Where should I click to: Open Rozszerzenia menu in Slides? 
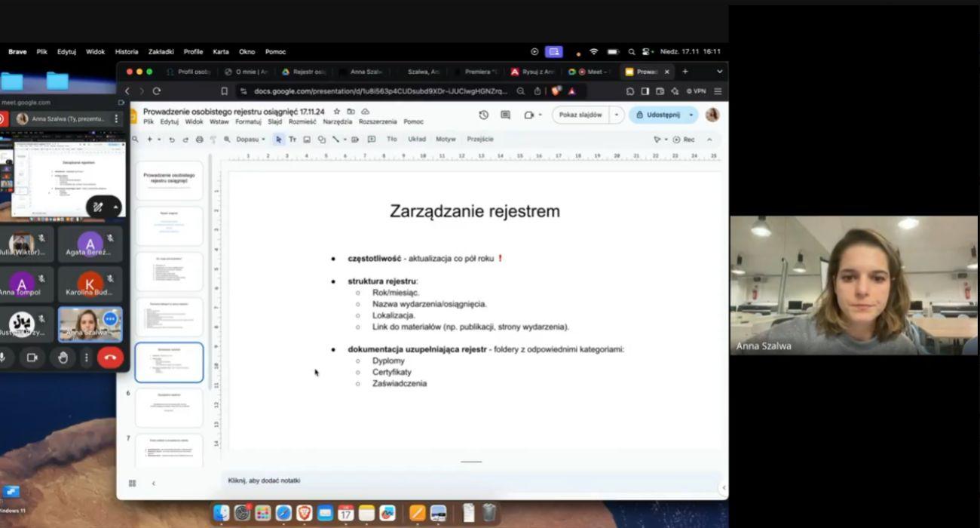[378, 121]
